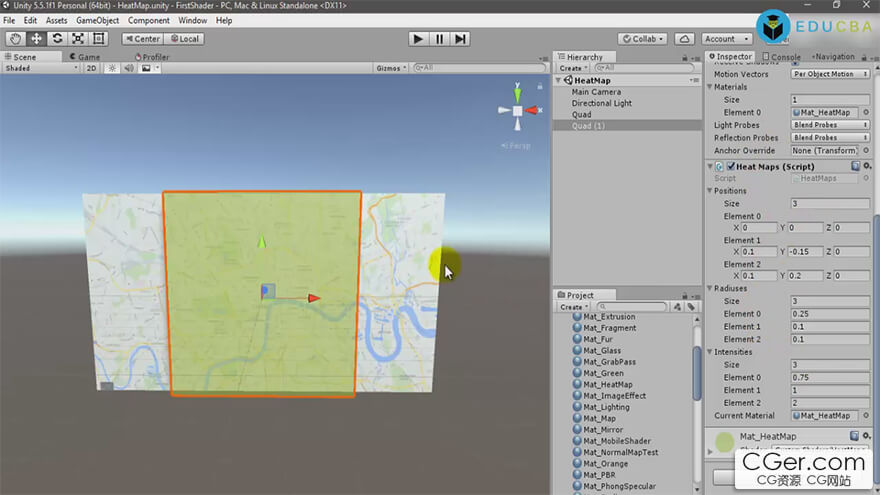
Task: Open Reflection Probes dropdown
Action: click(x=830, y=138)
